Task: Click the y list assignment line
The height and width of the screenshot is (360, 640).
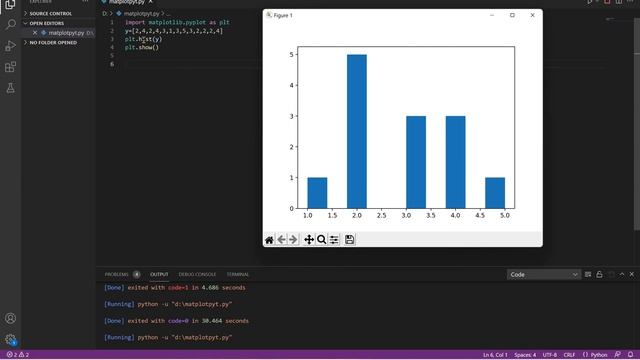Action: click(x=174, y=31)
